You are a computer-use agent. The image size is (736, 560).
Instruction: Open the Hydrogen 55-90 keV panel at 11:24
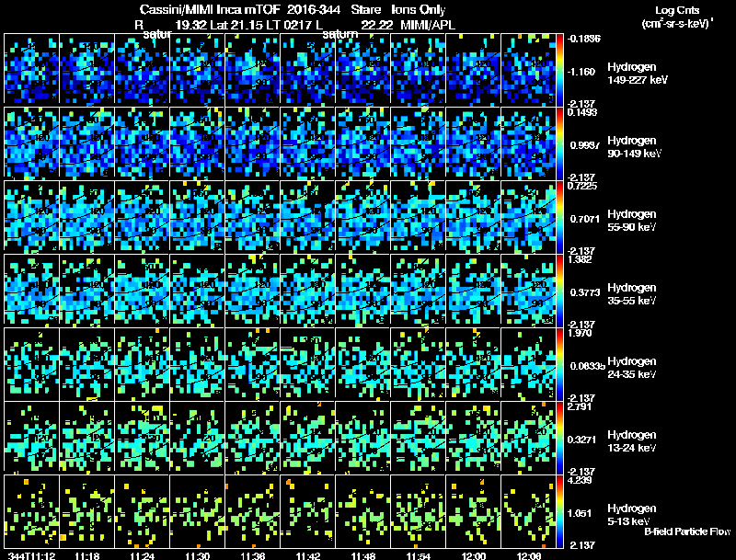click(143, 216)
